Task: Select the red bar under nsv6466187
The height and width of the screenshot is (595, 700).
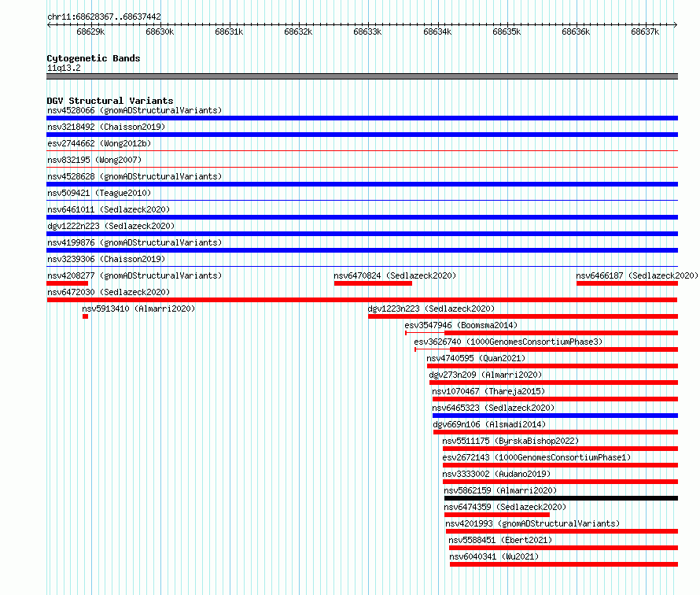Action: pyautogui.click(x=627, y=283)
